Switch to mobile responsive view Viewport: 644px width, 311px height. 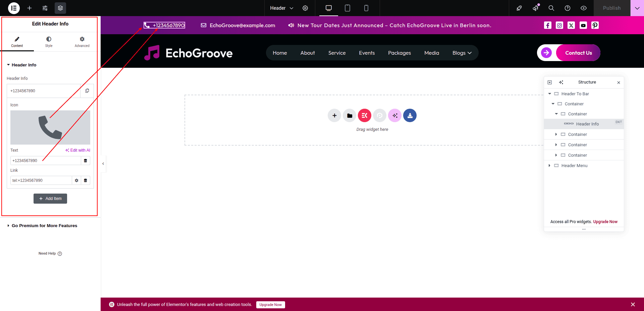[x=366, y=8]
